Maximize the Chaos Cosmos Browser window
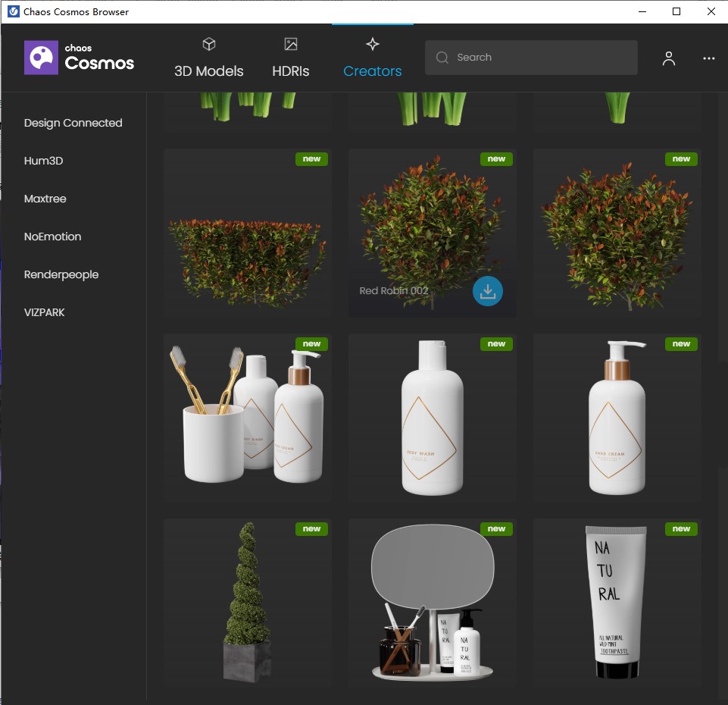The width and height of the screenshot is (728, 705). coord(676,11)
